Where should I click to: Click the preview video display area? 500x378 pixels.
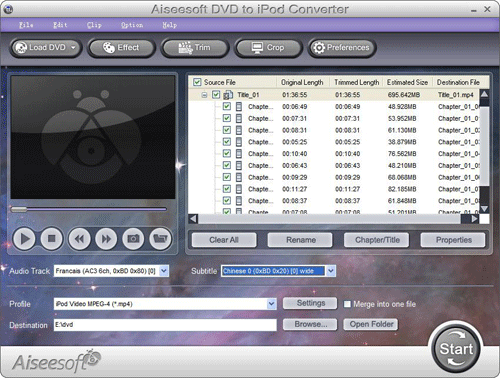[x=93, y=137]
